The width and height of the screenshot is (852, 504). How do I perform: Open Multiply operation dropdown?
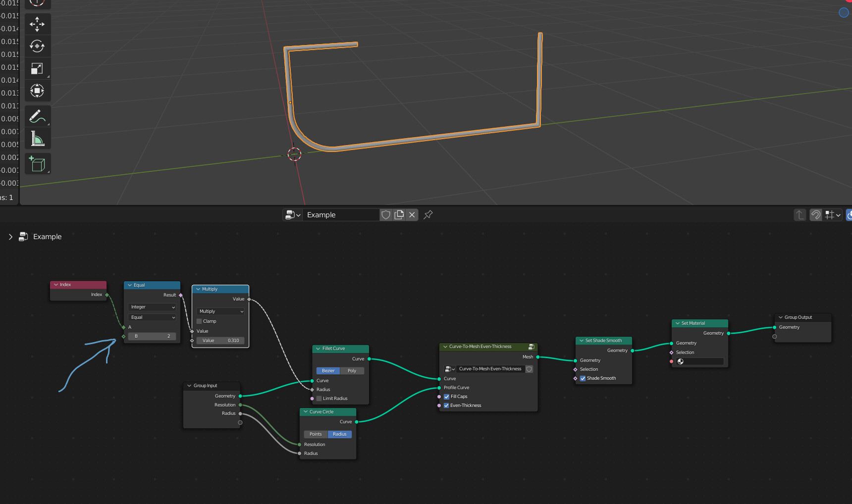coord(220,311)
